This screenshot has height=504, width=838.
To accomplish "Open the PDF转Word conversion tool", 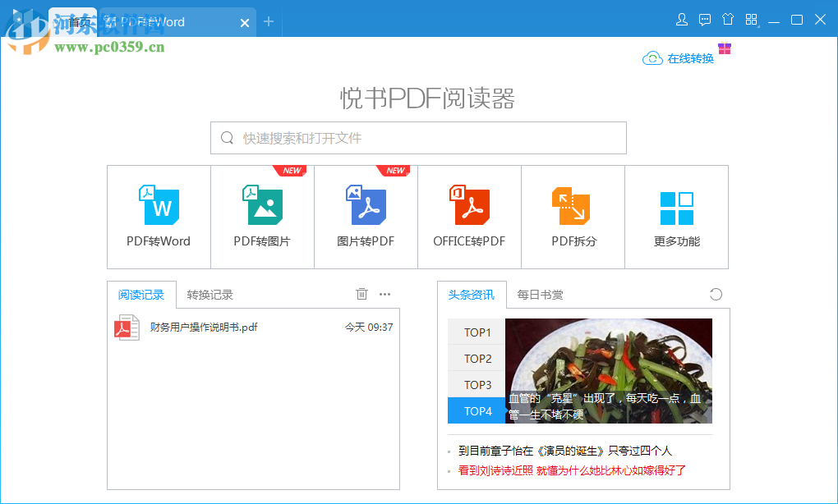I will [158, 217].
